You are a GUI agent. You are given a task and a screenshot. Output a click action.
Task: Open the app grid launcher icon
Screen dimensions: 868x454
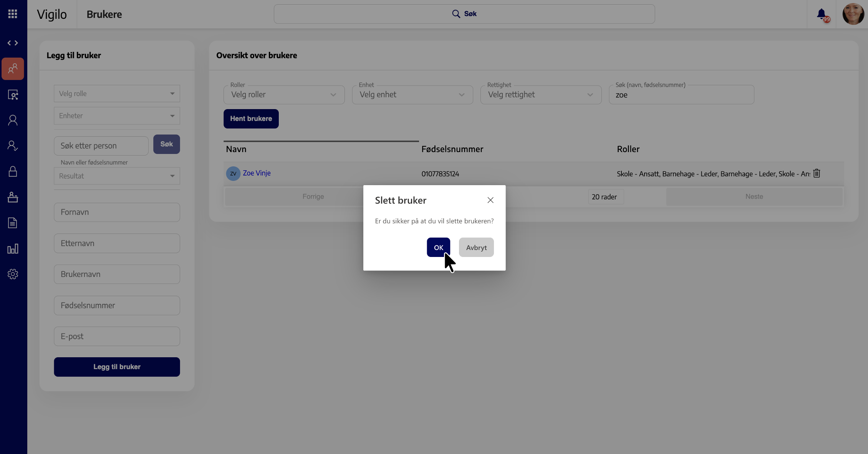tap(13, 14)
